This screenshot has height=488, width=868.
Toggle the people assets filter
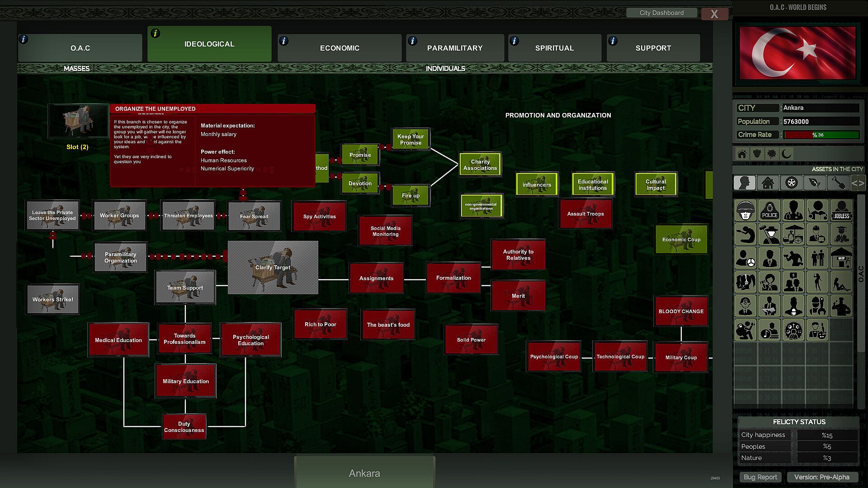744,183
